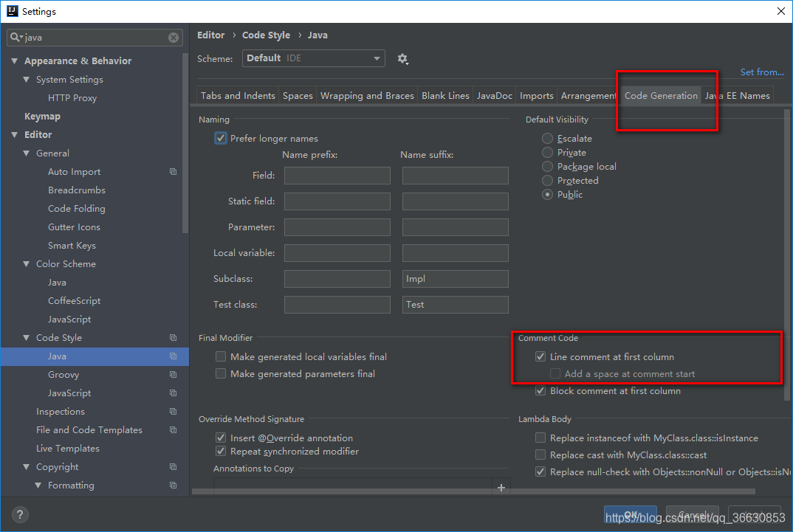Open Wrapping and Braces tab
This screenshot has height=532, width=793.
click(367, 95)
